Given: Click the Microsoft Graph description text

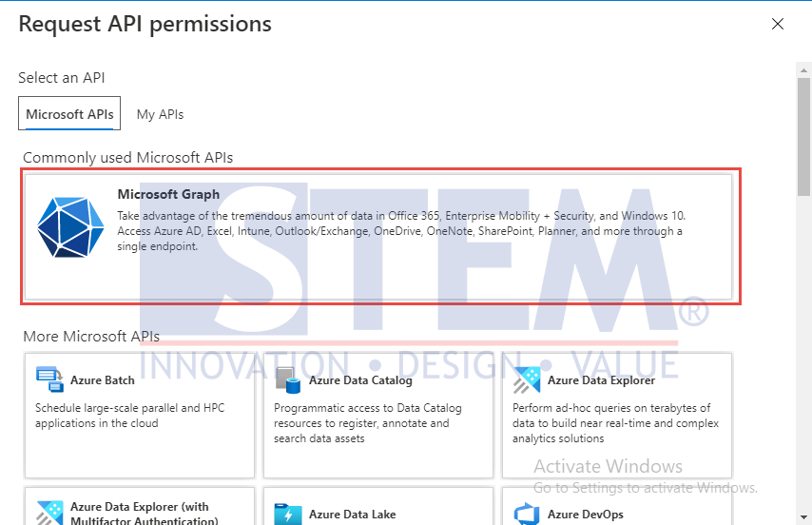Looking at the screenshot, I should (x=401, y=231).
